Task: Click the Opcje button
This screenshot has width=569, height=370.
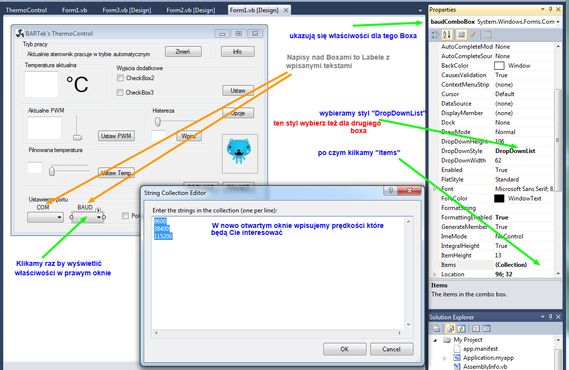Action: [238, 113]
